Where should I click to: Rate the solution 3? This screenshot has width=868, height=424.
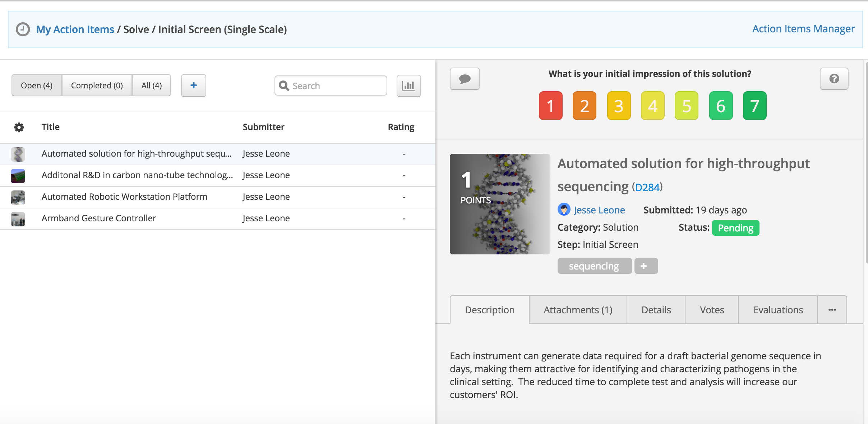click(x=619, y=106)
